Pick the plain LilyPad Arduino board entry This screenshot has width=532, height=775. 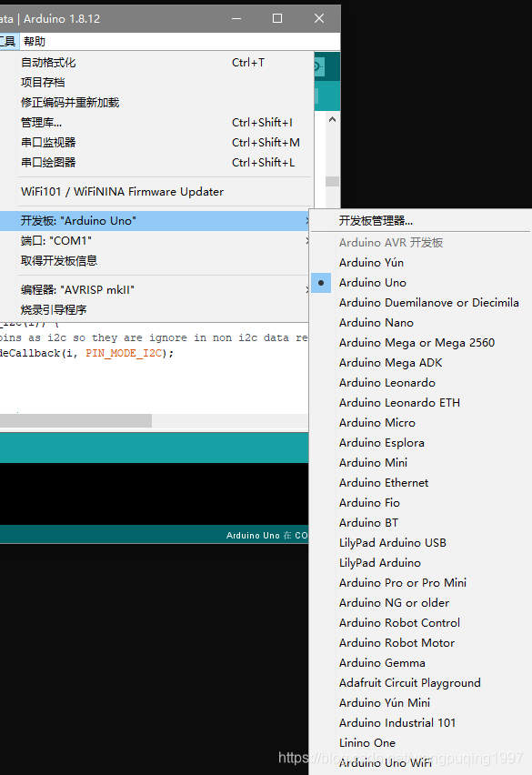coord(421,563)
